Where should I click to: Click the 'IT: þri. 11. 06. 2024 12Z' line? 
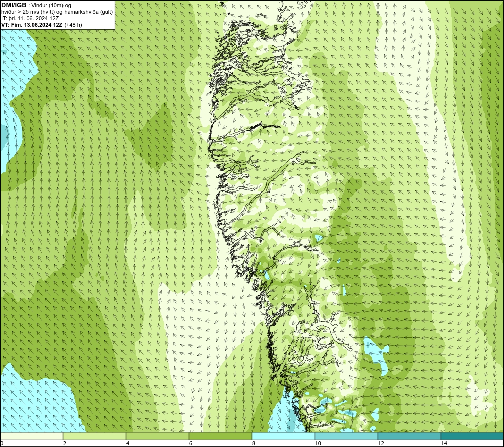click(x=30, y=18)
